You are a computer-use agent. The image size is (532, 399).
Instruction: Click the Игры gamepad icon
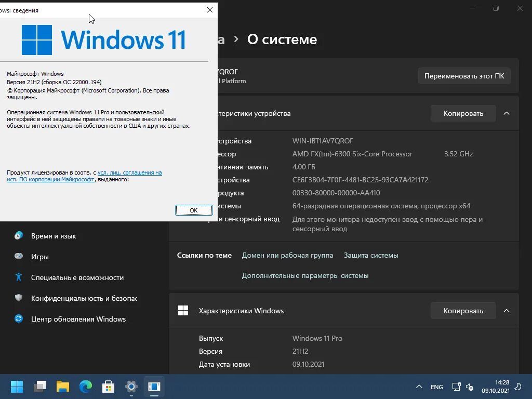tap(19, 256)
